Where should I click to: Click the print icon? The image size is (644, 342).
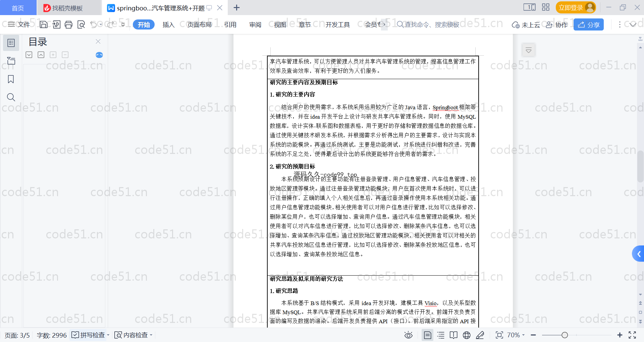point(68,24)
